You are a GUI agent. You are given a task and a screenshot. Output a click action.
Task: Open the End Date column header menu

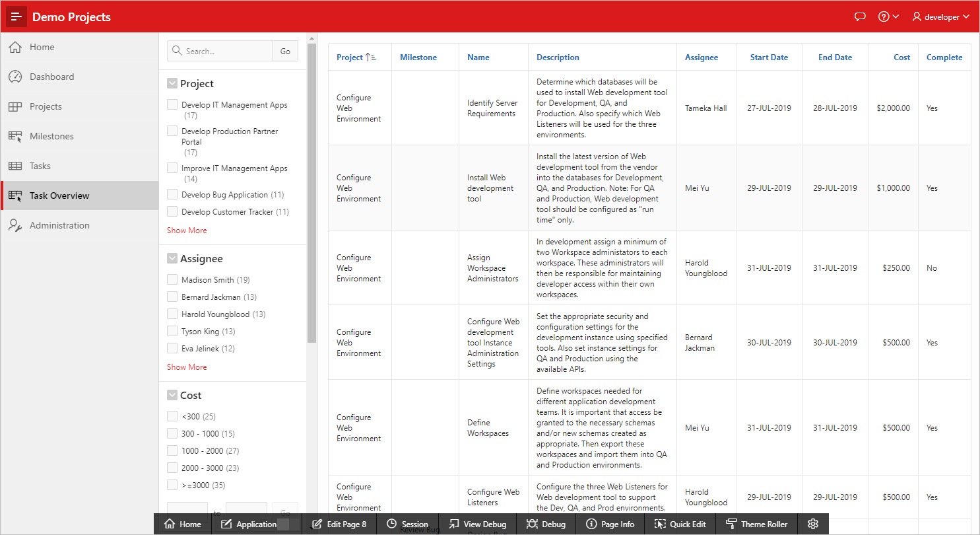[835, 57]
